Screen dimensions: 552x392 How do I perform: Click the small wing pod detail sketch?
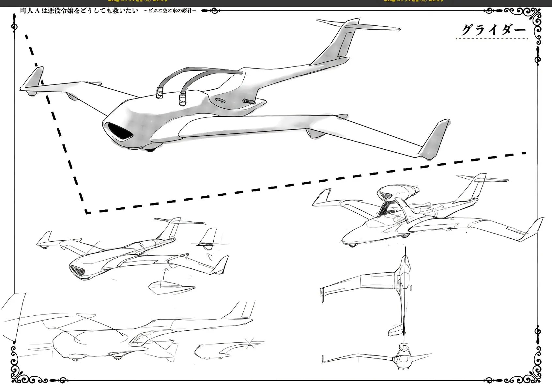pos(171,287)
